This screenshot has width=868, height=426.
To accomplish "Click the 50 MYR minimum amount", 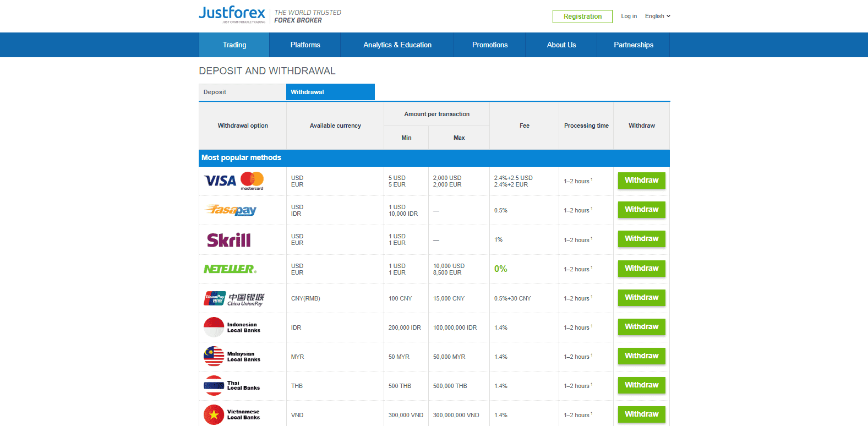I will [399, 357].
